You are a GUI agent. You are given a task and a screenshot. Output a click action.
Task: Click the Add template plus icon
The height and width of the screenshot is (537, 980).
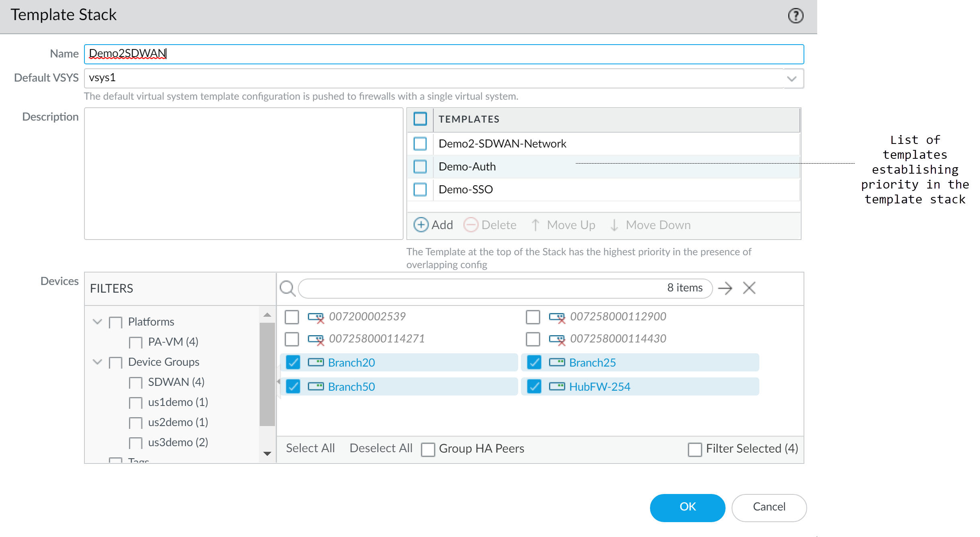point(421,225)
